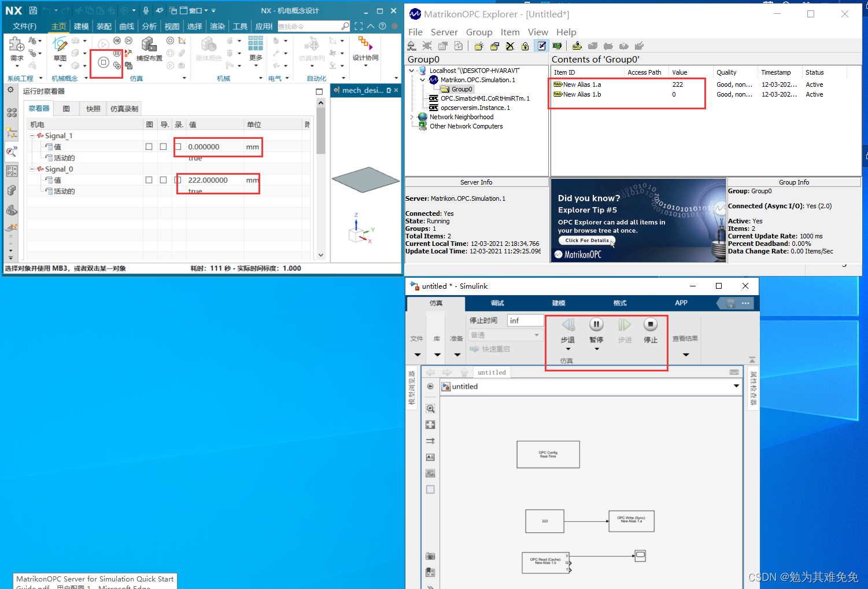Stop the NX simulation with the stop button

tap(104, 62)
